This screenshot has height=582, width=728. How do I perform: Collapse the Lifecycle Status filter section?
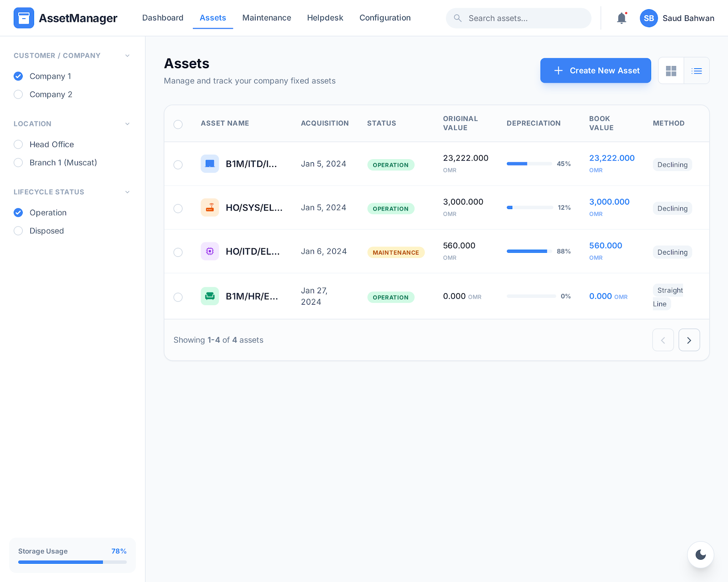[127, 192]
